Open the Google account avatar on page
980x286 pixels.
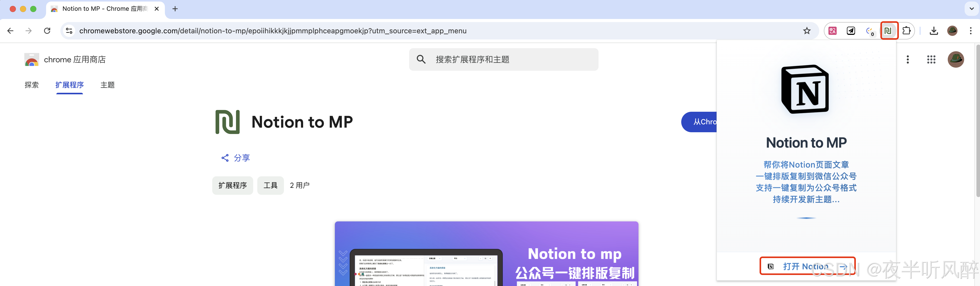tap(956, 59)
